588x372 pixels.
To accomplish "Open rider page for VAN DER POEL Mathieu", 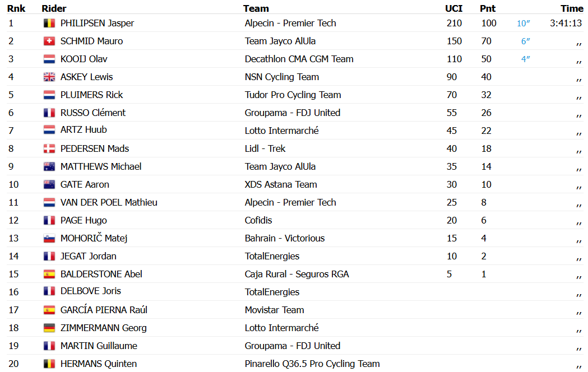I will (109, 203).
